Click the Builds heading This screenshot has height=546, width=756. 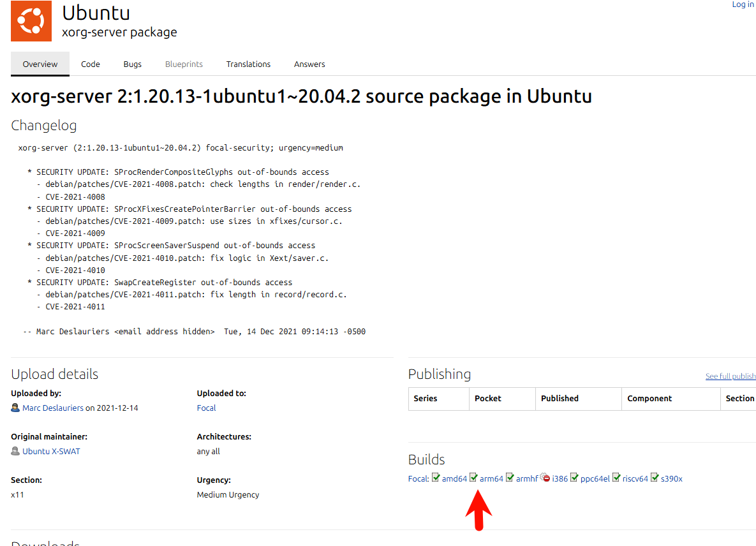pos(426,459)
